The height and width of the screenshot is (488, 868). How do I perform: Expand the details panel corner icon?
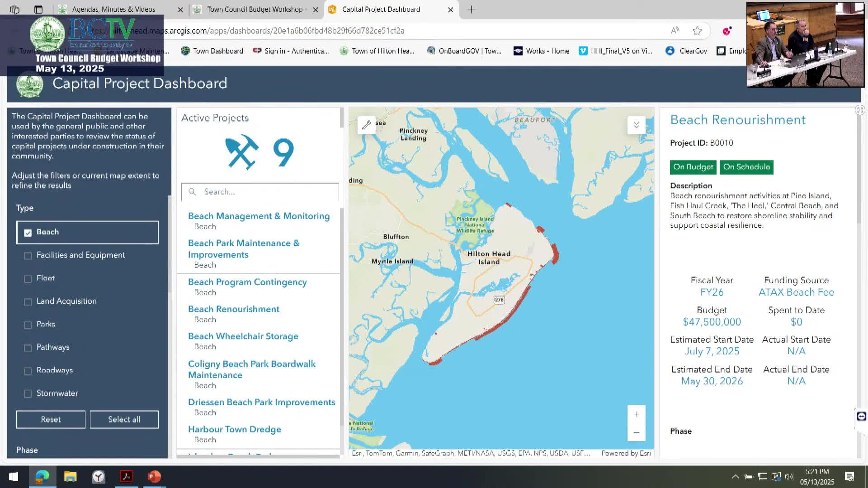859,110
